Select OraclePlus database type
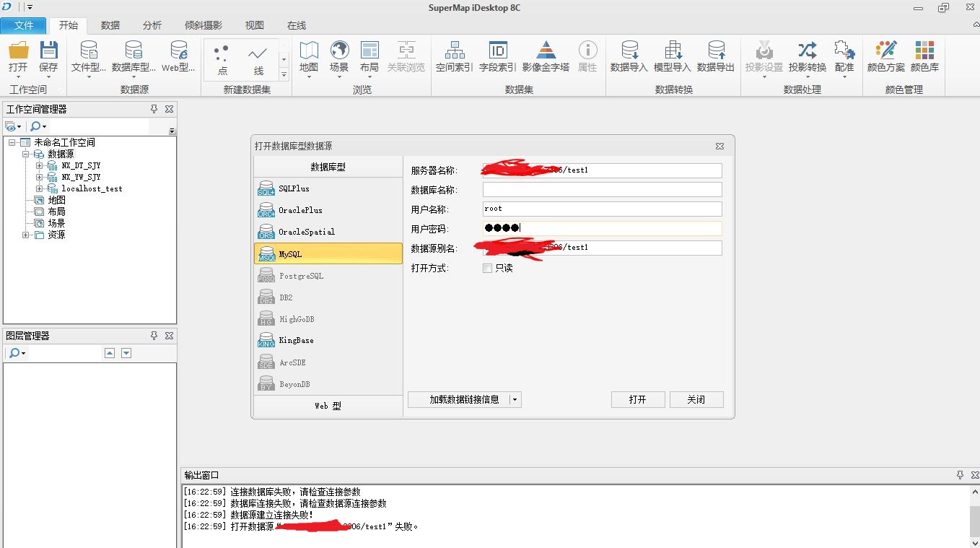The height and width of the screenshot is (548, 980). [328, 210]
